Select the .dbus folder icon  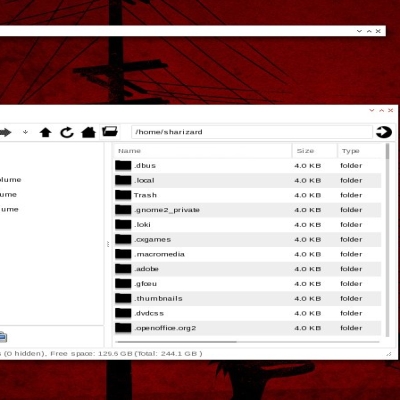point(123,166)
